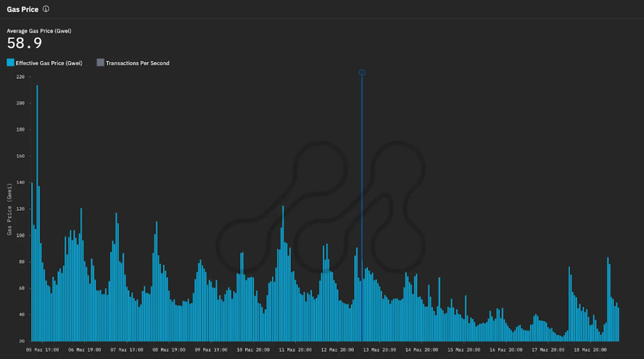Click the Average Gas Price (Gwei) heading

39,31
